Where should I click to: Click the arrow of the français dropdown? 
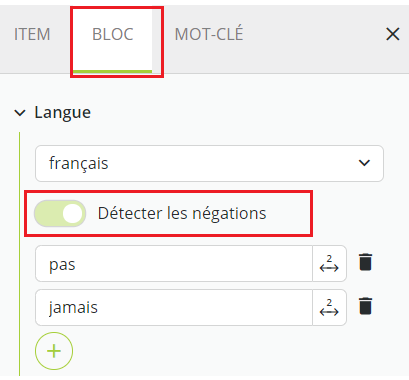coord(364,163)
